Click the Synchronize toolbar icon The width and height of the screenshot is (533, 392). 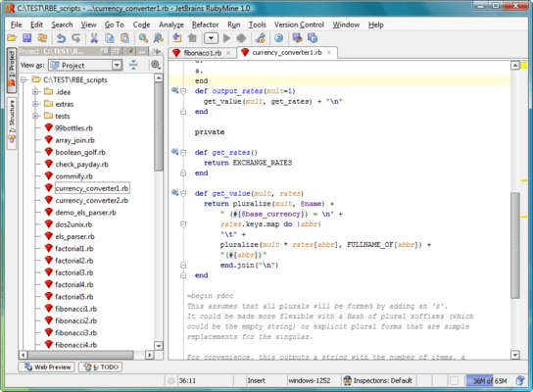(42, 38)
